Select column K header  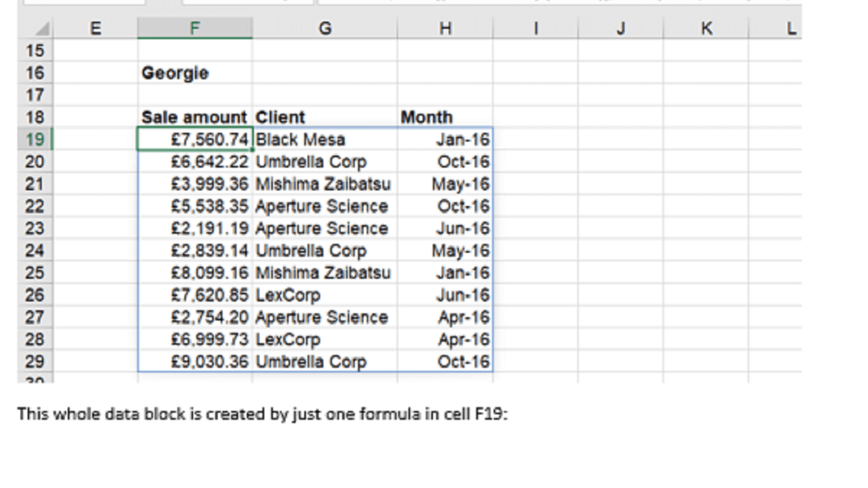(x=706, y=28)
